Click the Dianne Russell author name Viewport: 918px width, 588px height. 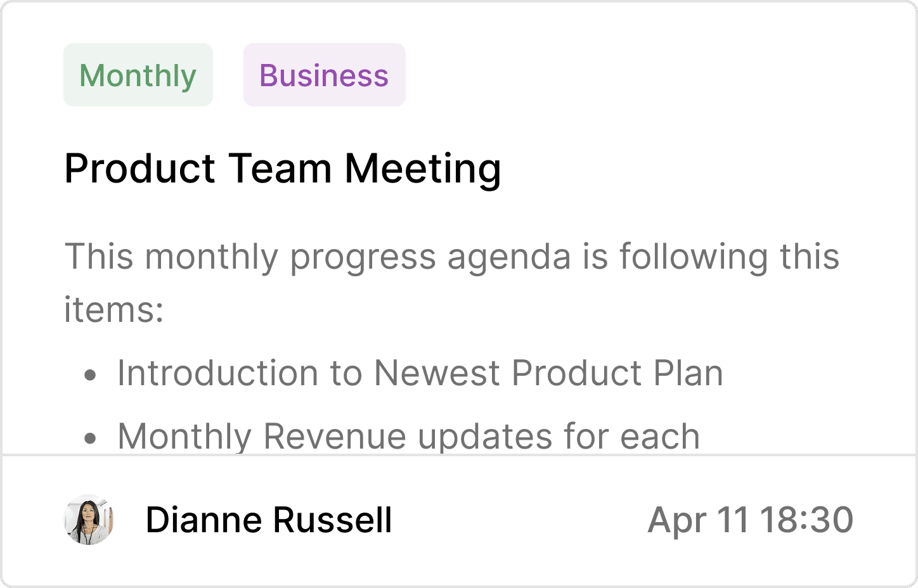click(x=269, y=520)
